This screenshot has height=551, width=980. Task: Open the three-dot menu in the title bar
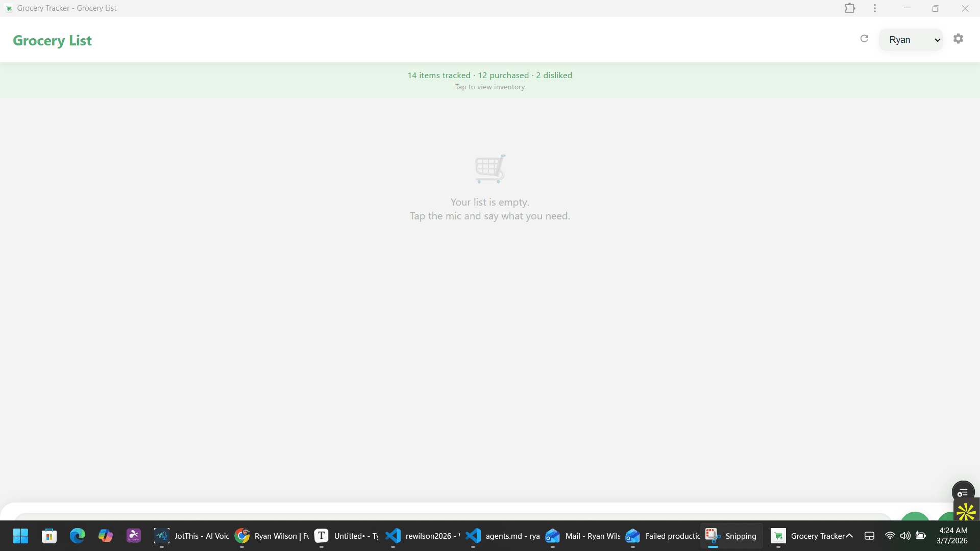[x=874, y=8]
